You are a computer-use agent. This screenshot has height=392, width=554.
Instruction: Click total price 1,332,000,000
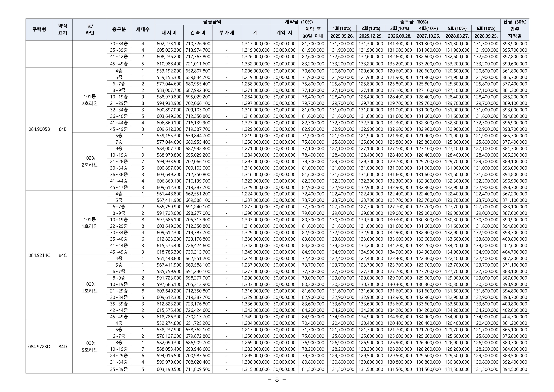tap(255, 64)
